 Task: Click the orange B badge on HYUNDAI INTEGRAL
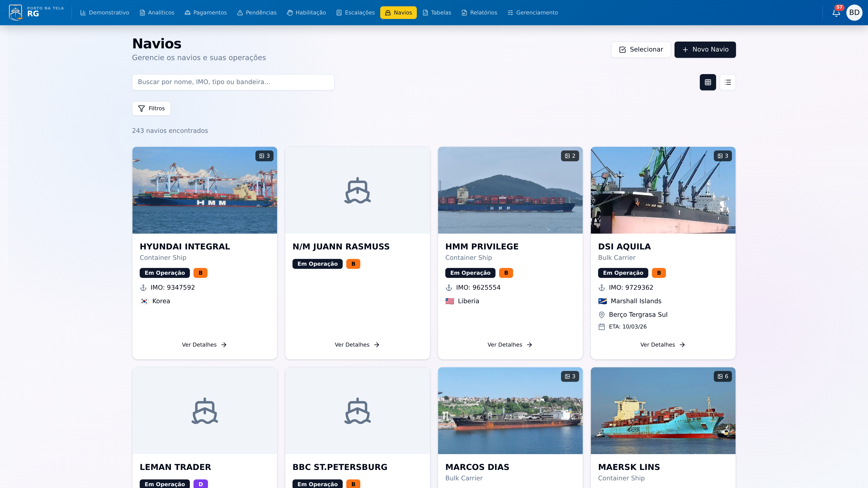pos(200,273)
